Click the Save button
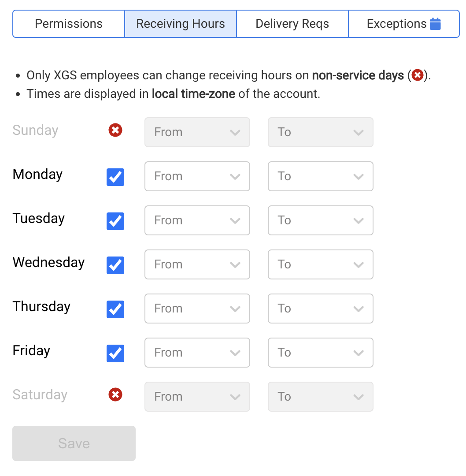The height and width of the screenshot is (476, 466). 74,443
